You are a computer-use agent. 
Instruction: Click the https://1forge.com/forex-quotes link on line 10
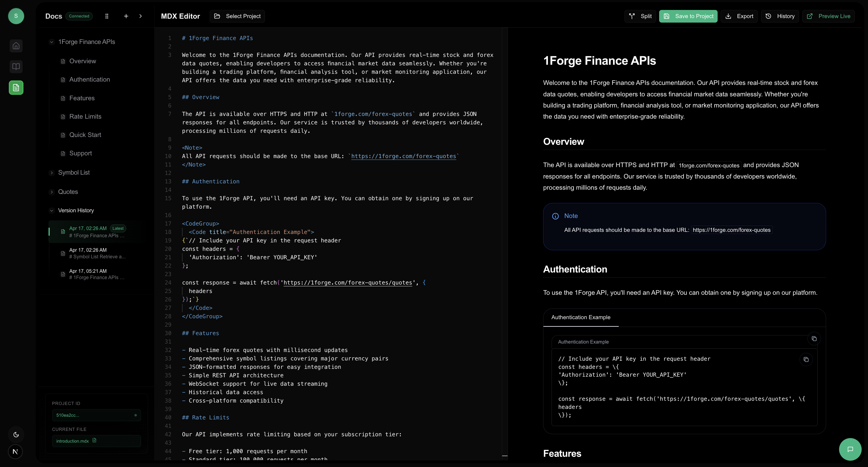coord(403,156)
